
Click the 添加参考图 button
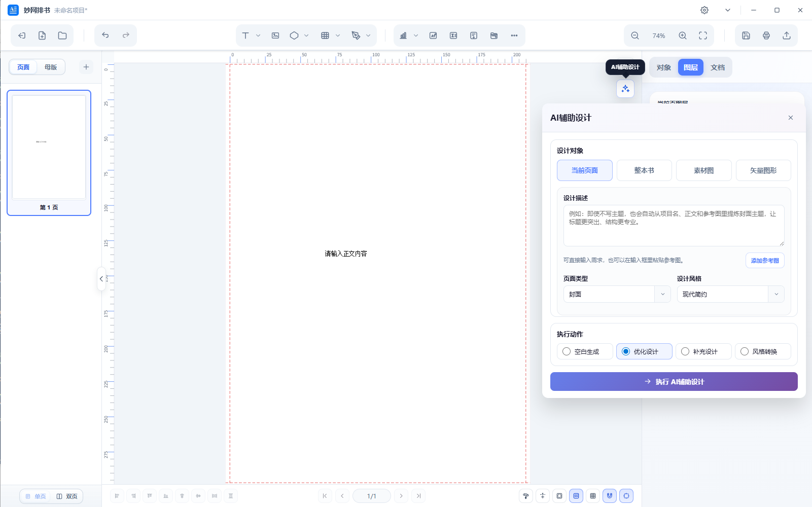tap(765, 261)
